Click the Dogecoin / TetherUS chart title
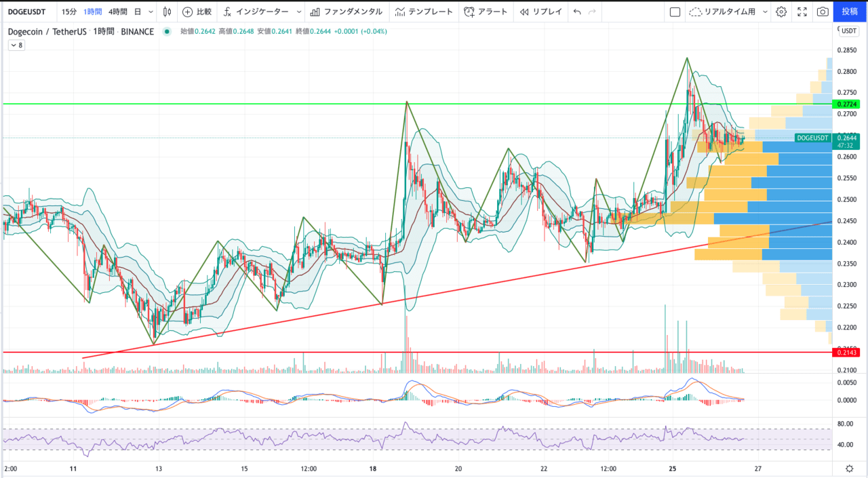The height and width of the screenshot is (478, 868). pyautogui.click(x=47, y=32)
